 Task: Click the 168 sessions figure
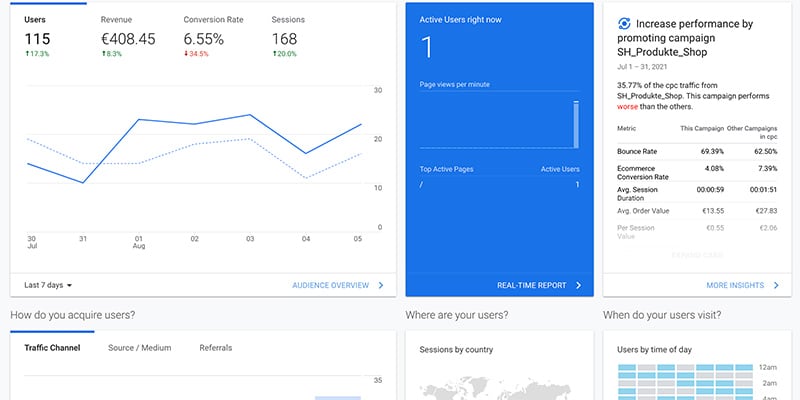284,39
